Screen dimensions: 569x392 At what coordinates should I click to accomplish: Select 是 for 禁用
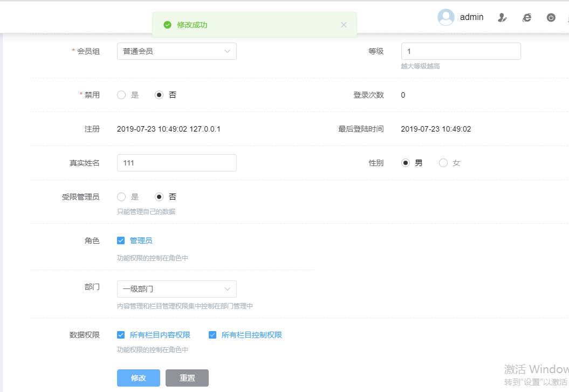(121, 95)
